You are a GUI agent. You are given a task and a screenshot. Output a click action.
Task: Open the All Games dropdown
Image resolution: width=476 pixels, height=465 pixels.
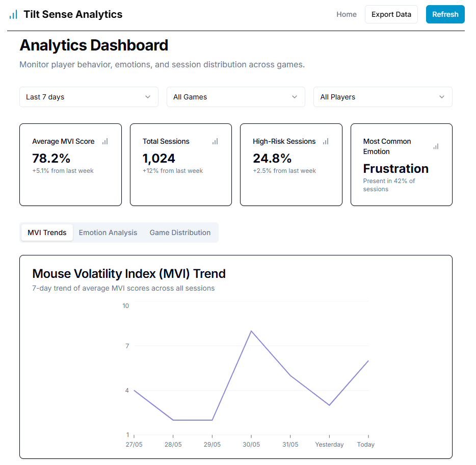235,97
